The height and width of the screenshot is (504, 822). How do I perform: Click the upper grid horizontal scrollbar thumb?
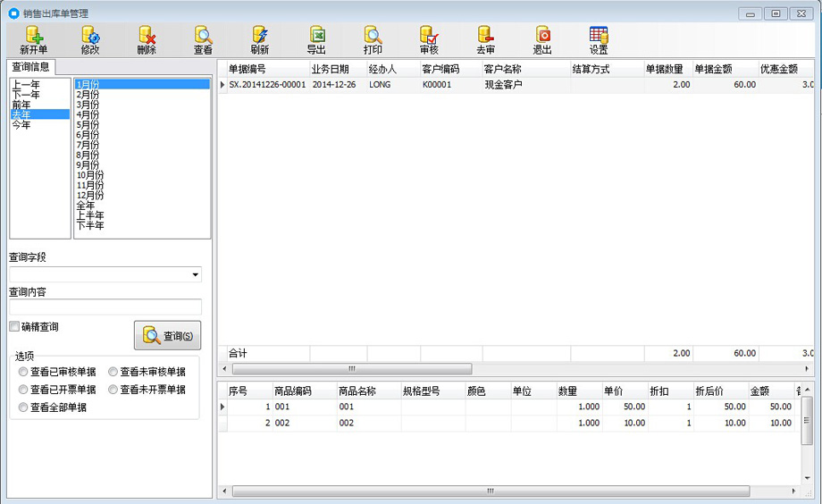(x=352, y=369)
